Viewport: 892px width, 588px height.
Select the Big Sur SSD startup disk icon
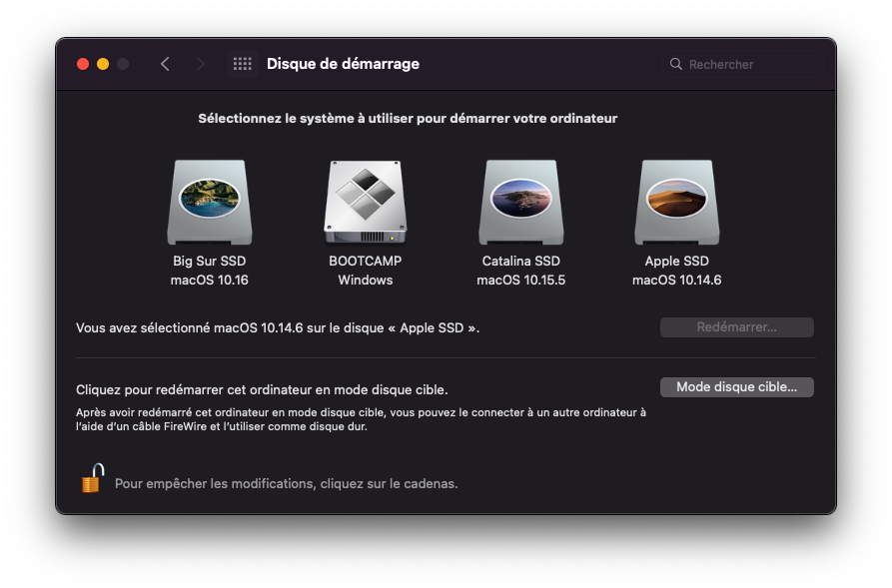click(210, 202)
